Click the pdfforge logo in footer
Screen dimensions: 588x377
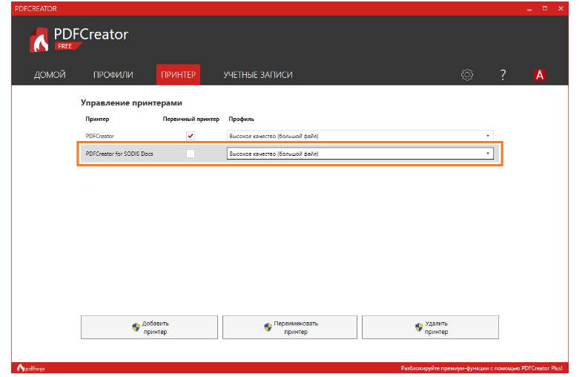point(30,368)
